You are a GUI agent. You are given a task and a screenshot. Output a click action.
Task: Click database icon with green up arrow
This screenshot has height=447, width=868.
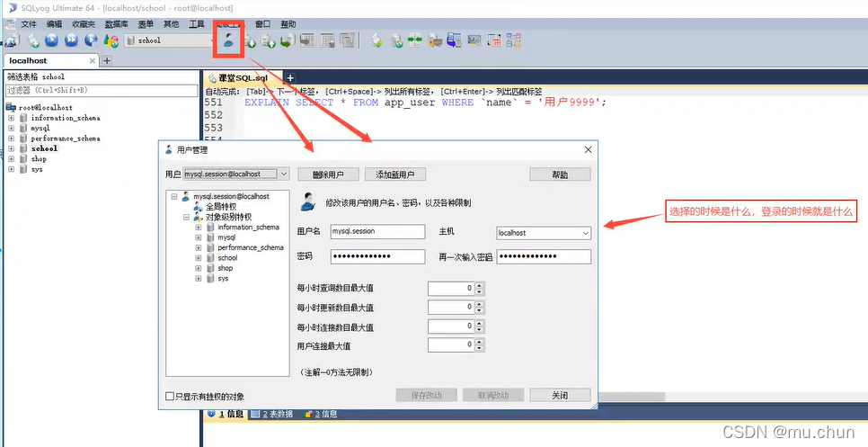(269, 40)
